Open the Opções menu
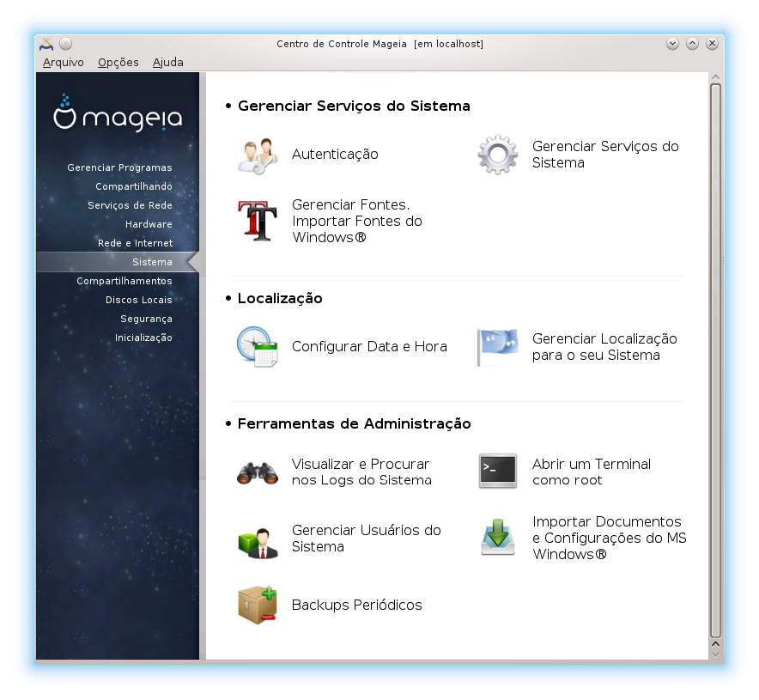Image resolution: width=759 pixels, height=700 pixels. [118, 63]
